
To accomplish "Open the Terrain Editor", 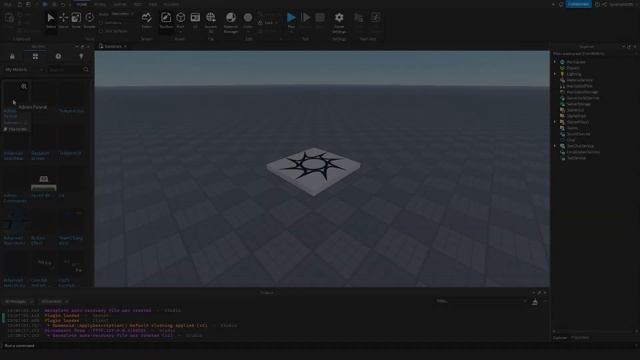I will (x=147, y=21).
